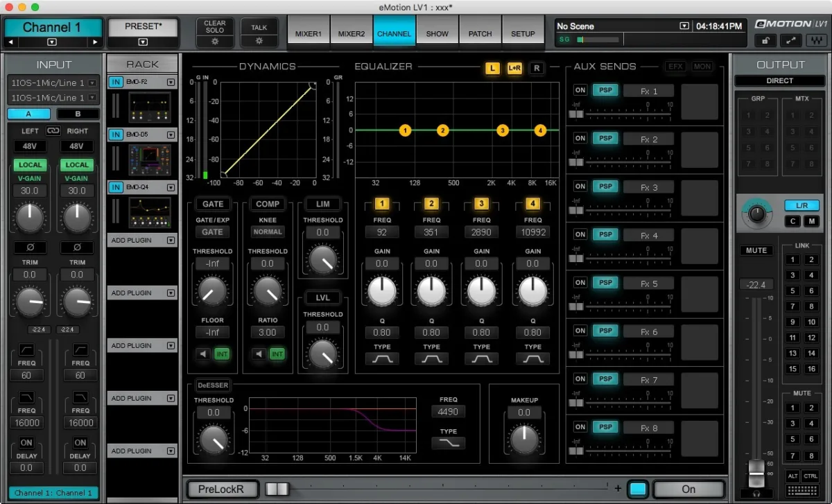Click the main output fader handle
Screen dimensions: 832x504
[755, 473]
